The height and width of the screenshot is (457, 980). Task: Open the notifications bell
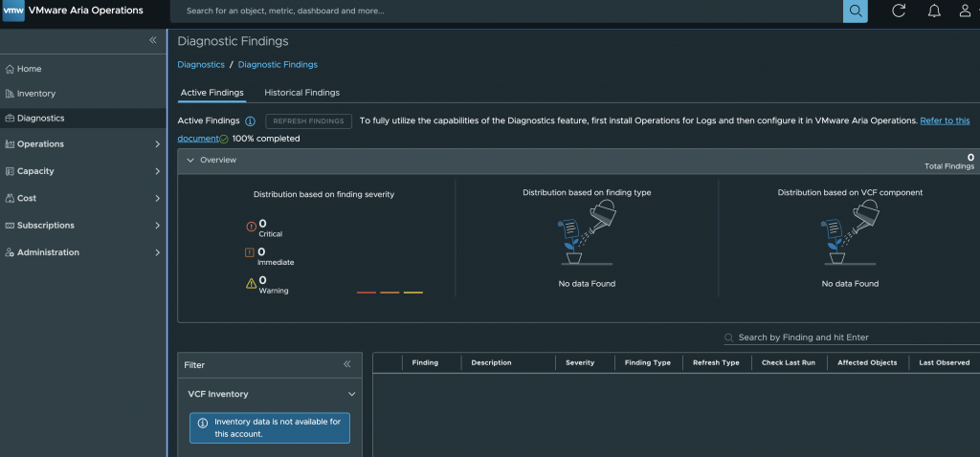click(934, 11)
